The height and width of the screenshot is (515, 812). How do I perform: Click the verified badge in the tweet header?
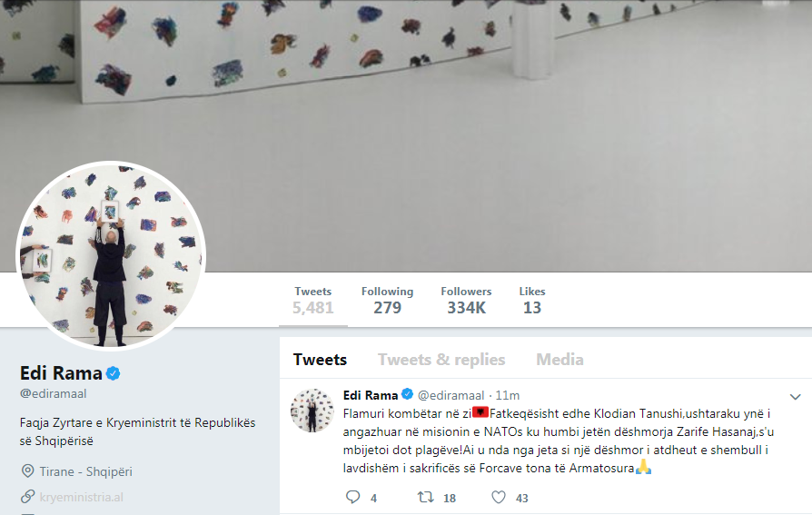click(x=408, y=394)
